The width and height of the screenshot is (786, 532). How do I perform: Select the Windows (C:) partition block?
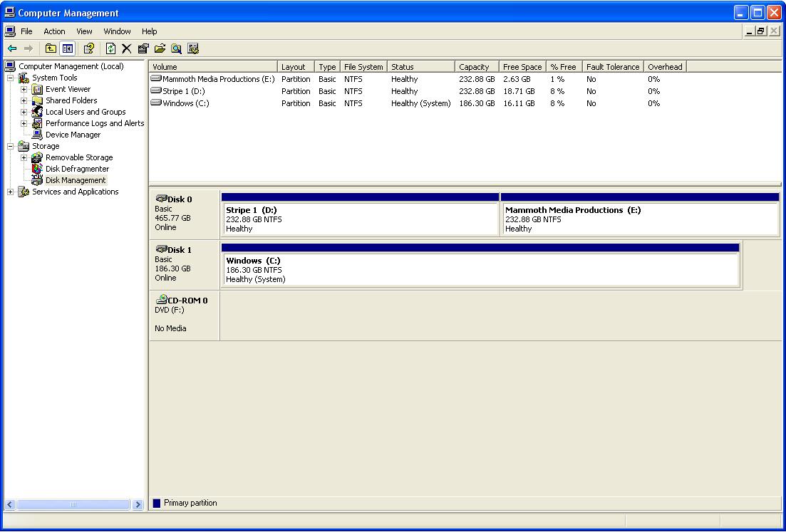pos(481,270)
